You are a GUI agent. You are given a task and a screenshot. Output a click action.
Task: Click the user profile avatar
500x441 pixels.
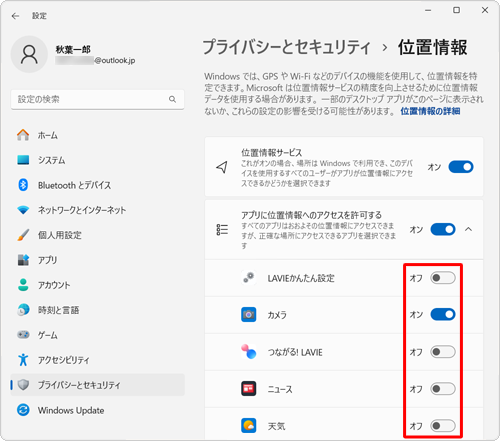pos(29,54)
